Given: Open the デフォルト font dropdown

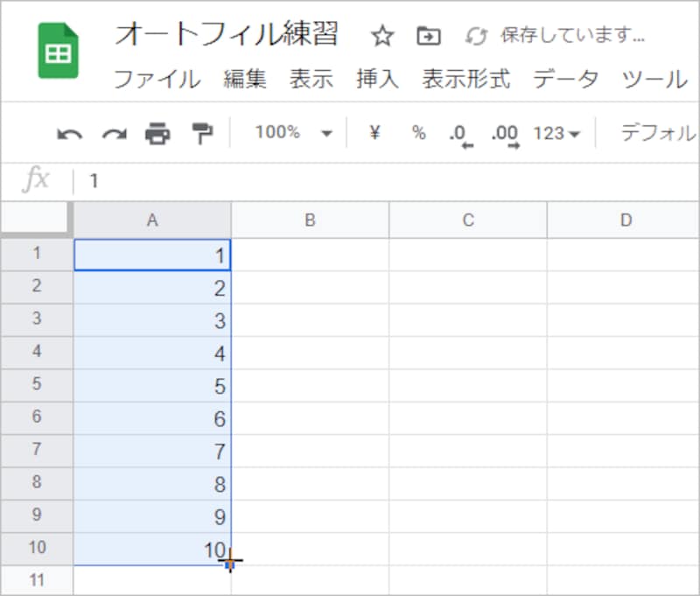Looking at the screenshot, I should [x=661, y=133].
